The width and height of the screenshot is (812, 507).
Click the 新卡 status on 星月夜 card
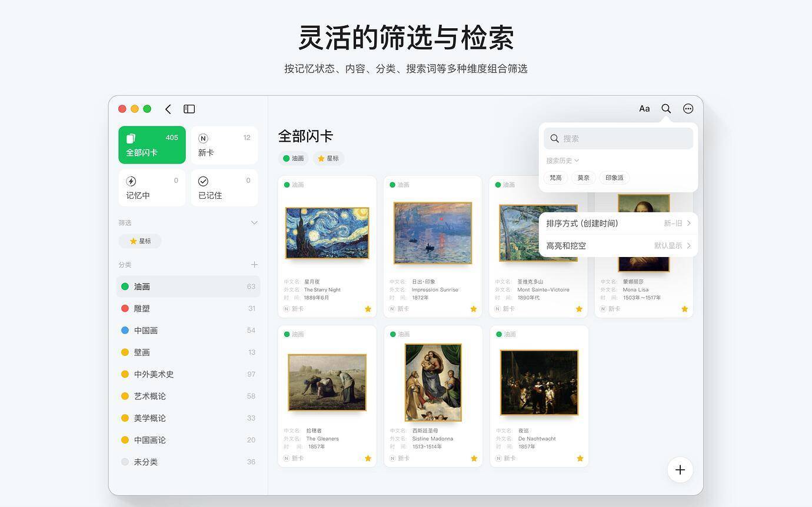pos(294,309)
